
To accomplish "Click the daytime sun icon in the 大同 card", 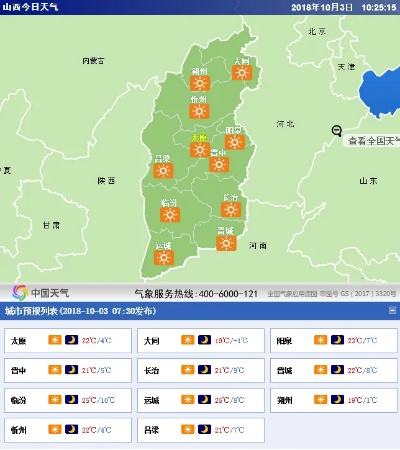I will click(x=188, y=340).
